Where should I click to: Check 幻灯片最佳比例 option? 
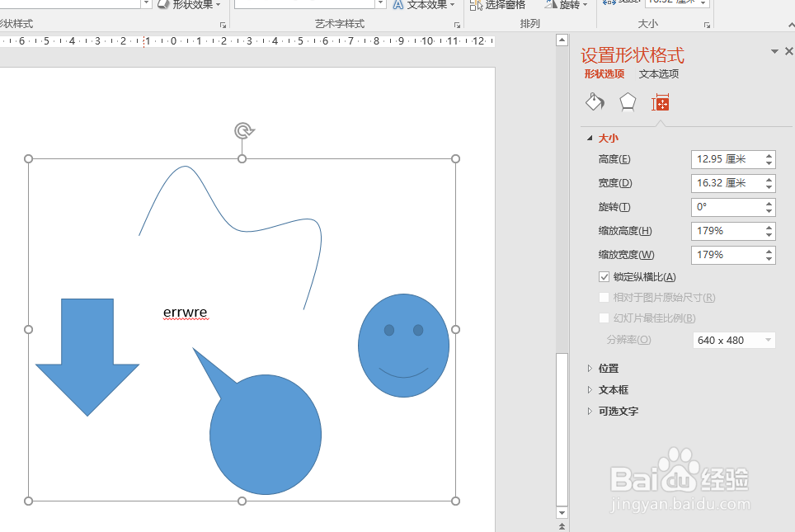point(604,318)
